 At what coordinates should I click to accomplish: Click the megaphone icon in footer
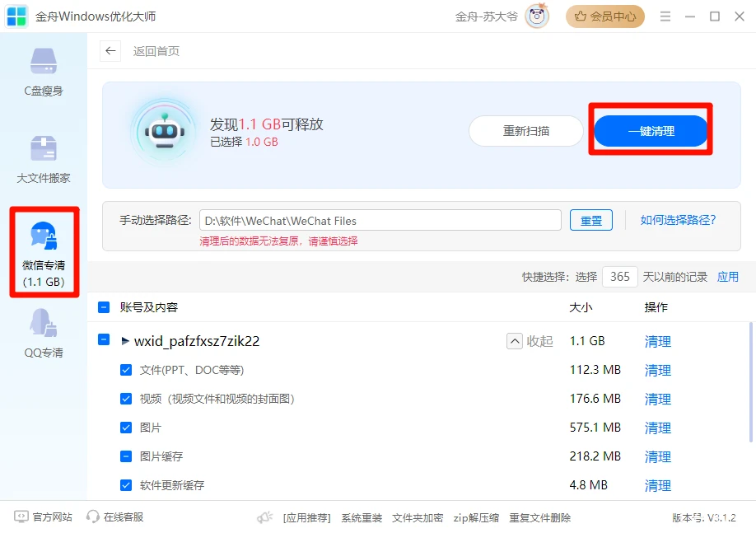[x=264, y=517]
